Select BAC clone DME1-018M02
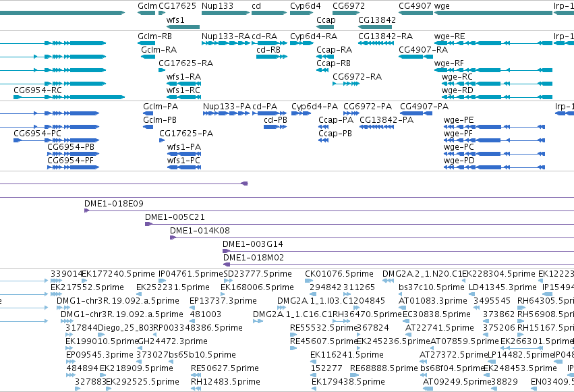 (254, 258)
